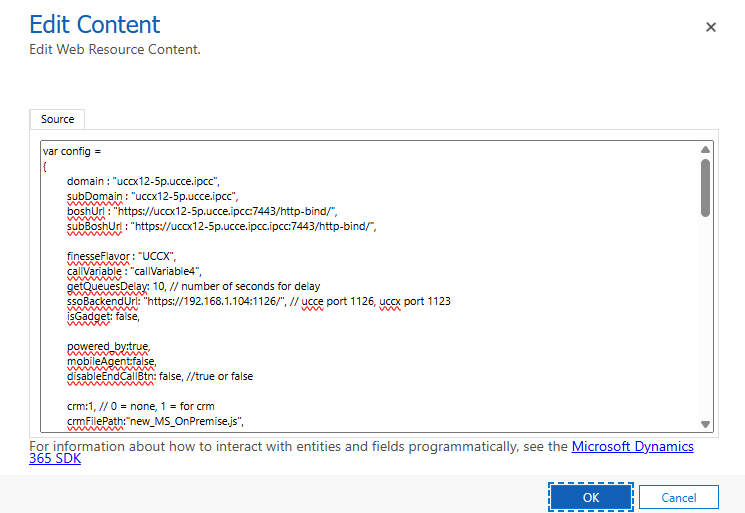Close the Edit Content dialog
Viewport: 745px width, 513px height.
tap(711, 27)
